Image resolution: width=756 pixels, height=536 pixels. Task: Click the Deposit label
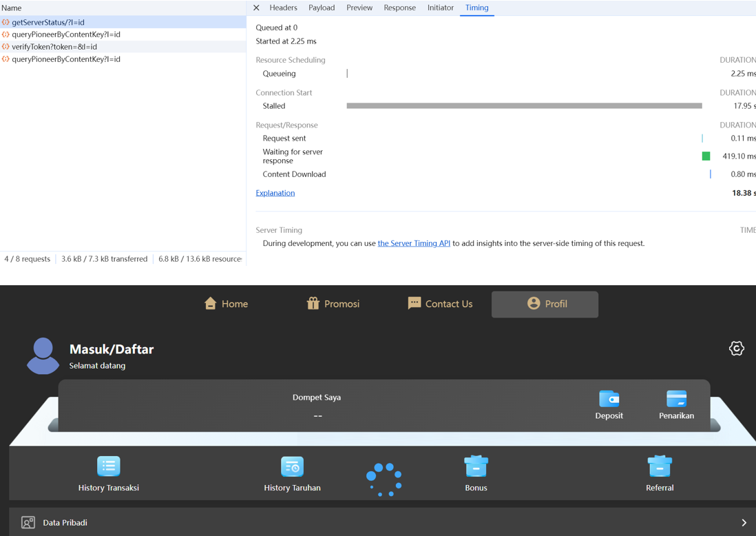[x=609, y=416]
